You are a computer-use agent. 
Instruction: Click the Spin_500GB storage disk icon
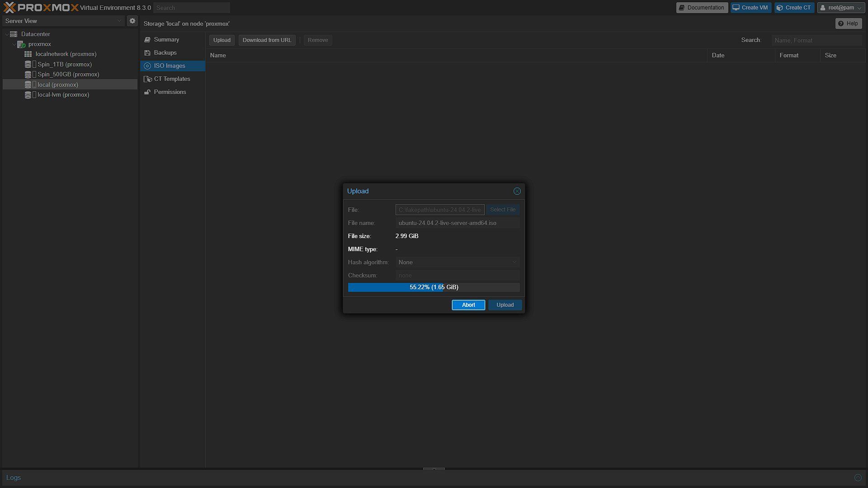(x=28, y=74)
